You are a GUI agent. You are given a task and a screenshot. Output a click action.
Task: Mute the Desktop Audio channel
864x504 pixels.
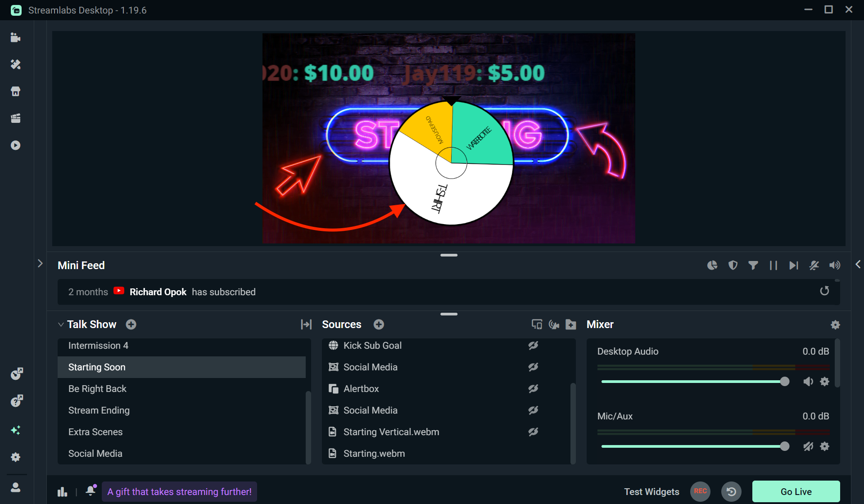coord(808,382)
